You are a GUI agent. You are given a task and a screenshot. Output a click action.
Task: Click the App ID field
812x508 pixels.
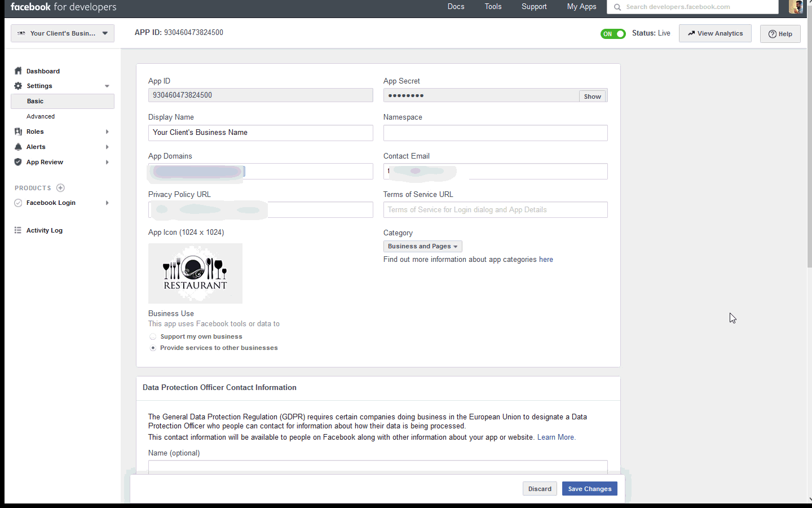(x=261, y=95)
